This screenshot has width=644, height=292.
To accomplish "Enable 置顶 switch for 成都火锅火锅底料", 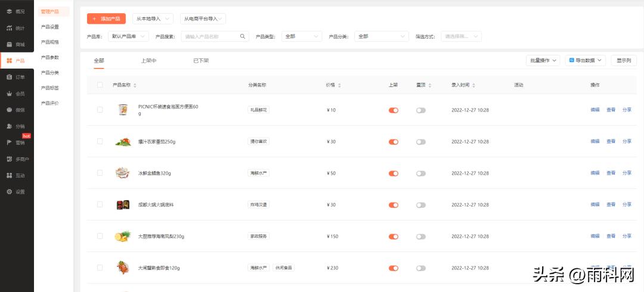I will [x=420, y=205].
